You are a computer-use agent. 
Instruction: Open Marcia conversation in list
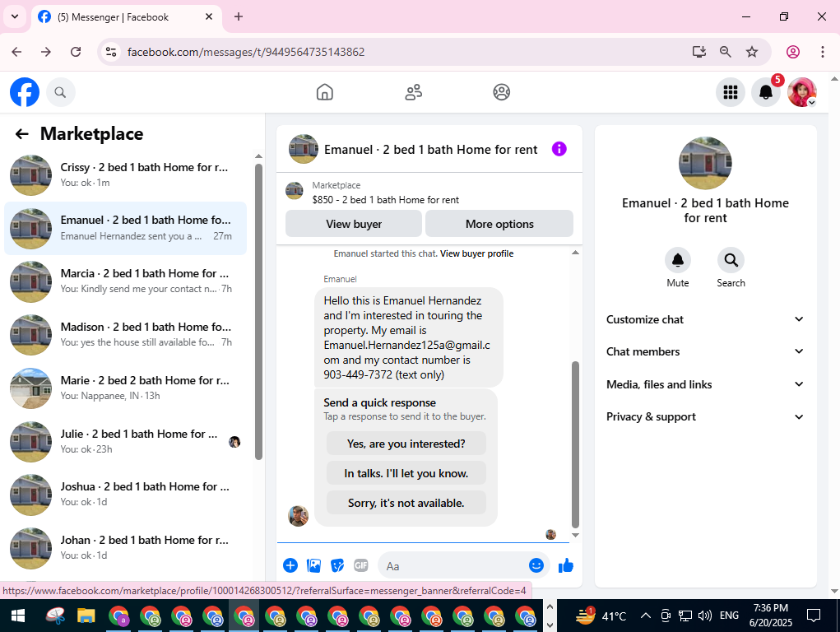point(125,281)
